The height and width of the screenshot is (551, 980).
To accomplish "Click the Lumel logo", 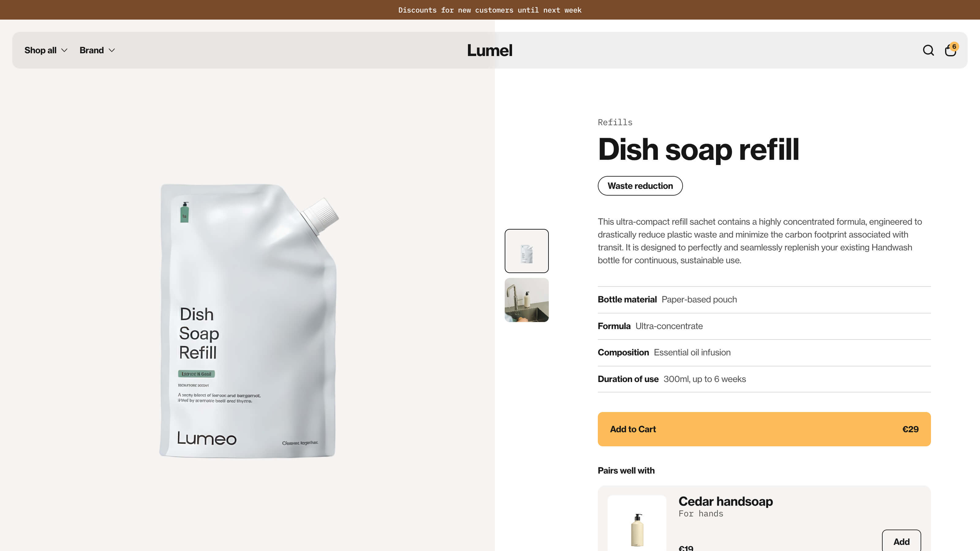I will tap(490, 50).
